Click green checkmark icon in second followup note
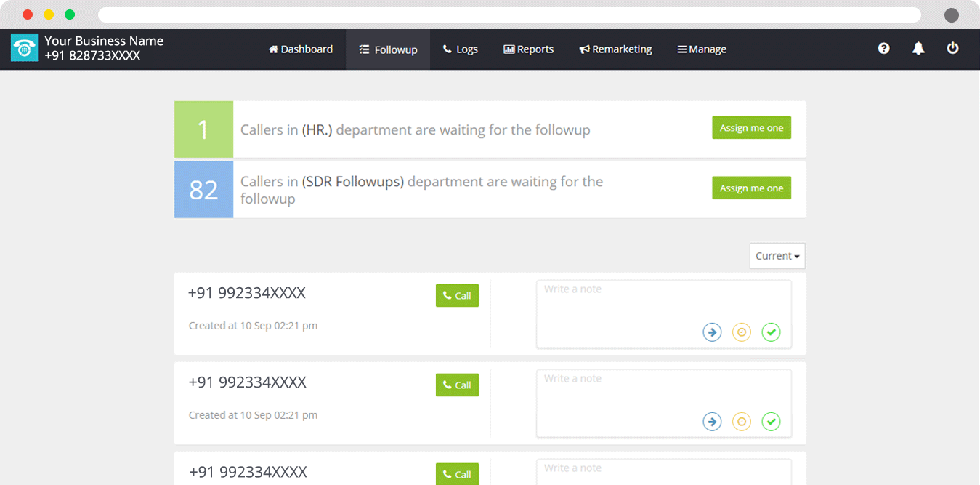The width and height of the screenshot is (980, 485). click(x=771, y=422)
